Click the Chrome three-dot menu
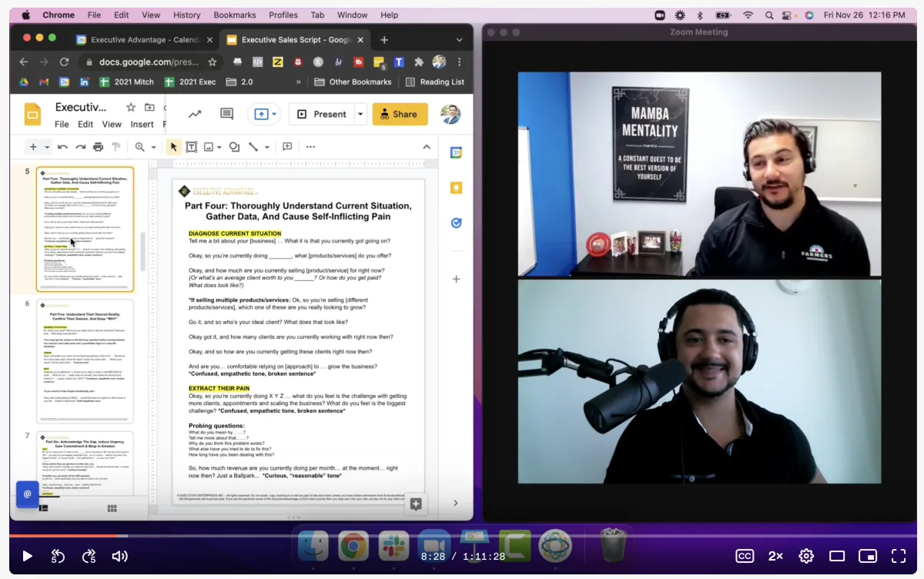 (460, 62)
